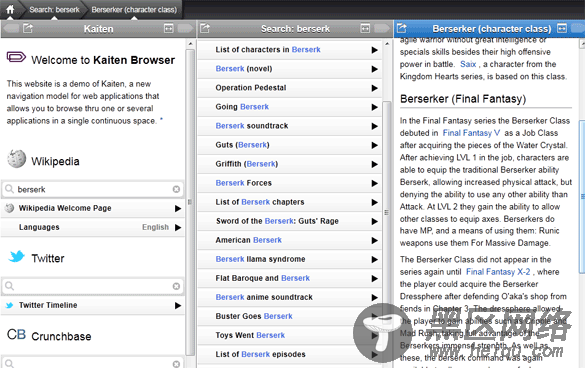Image resolution: width=585 pixels, height=368 pixels.
Task: Open Berserk anime soundtrack result
Action: pyautogui.click(x=290, y=297)
